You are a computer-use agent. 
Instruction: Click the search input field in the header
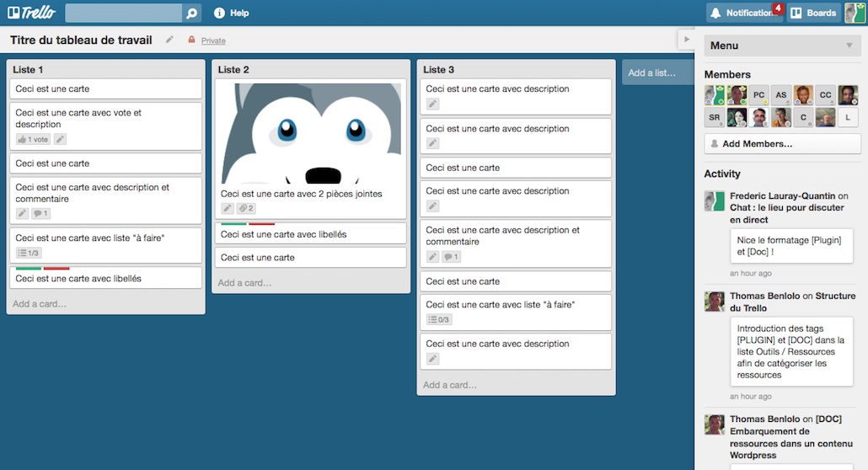pos(123,13)
